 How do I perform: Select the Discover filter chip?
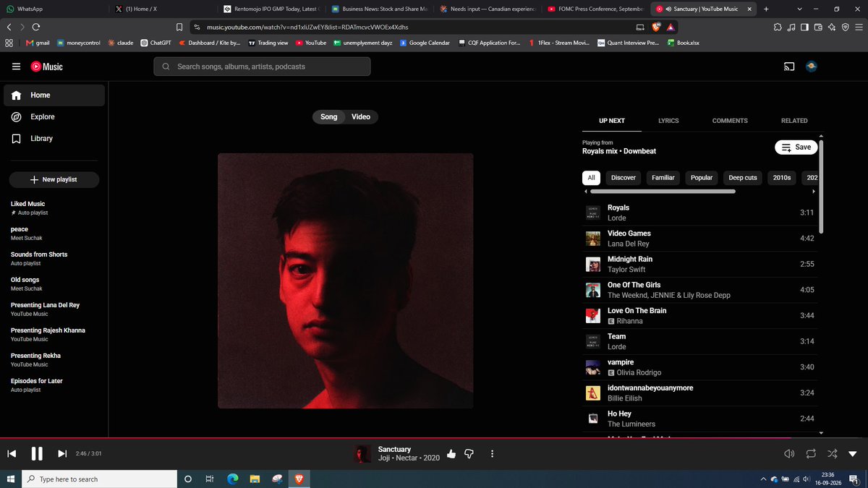[x=624, y=178]
